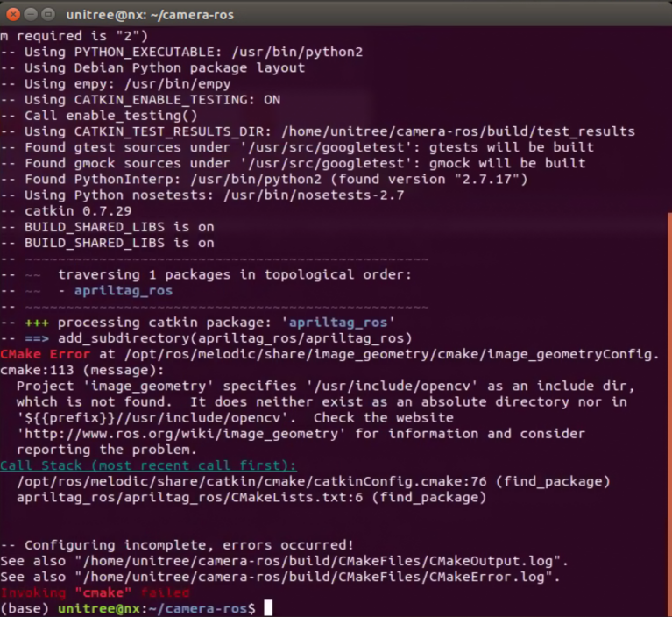The image size is (672, 617).
Task: Click the URL 'http://www.ros.org/wiki/image_geometry'
Action: (x=181, y=434)
